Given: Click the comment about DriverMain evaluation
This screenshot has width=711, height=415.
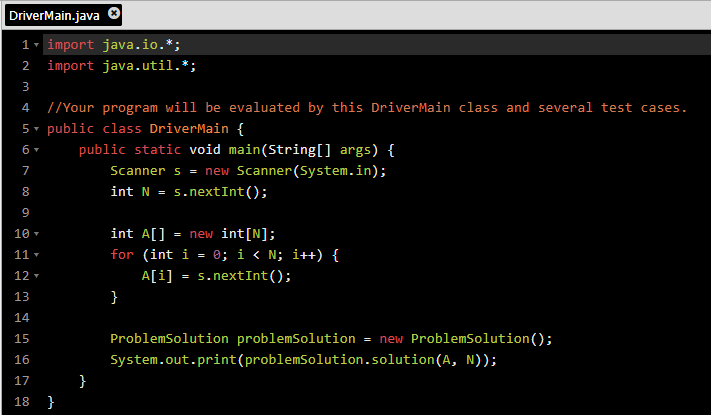Looking at the screenshot, I should click(367, 107).
